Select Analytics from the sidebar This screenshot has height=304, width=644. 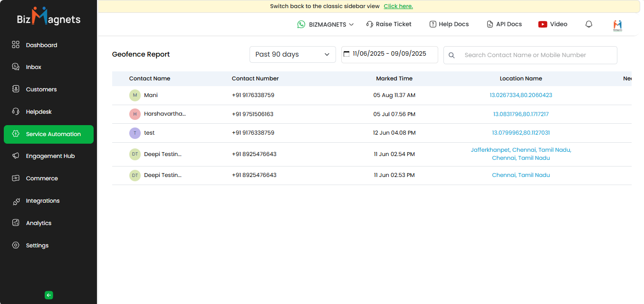pyautogui.click(x=38, y=223)
